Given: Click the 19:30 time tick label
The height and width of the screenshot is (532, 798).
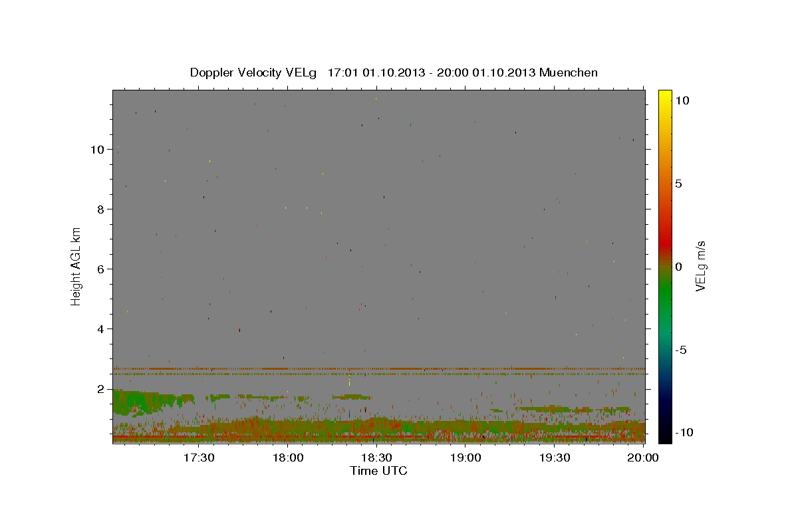Looking at the screenshot, I should coord(554,458).
